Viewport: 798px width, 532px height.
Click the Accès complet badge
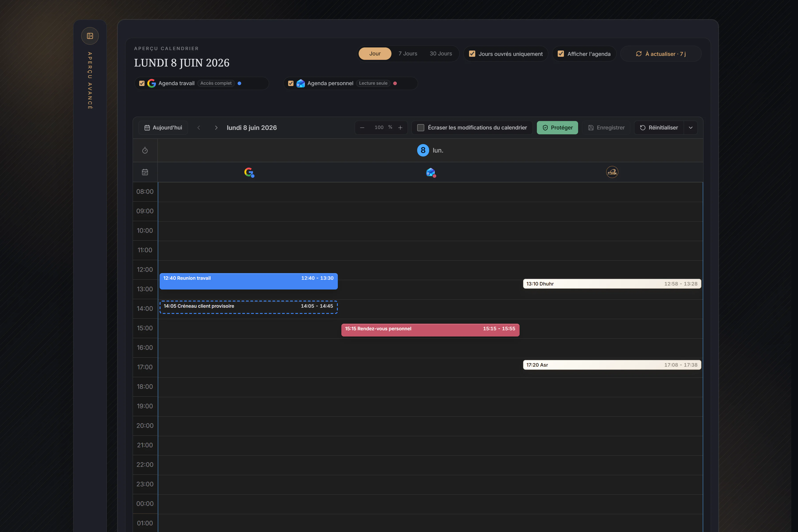216,83
